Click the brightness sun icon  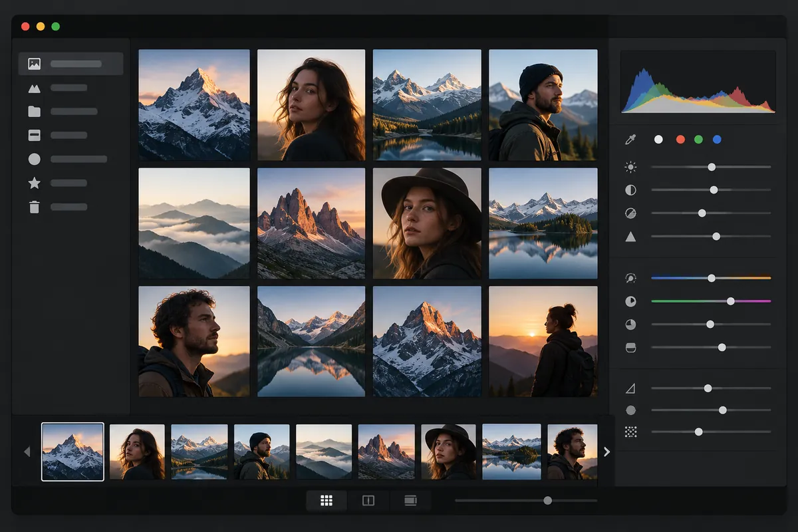pyautogui.click(x=630, y=167)
